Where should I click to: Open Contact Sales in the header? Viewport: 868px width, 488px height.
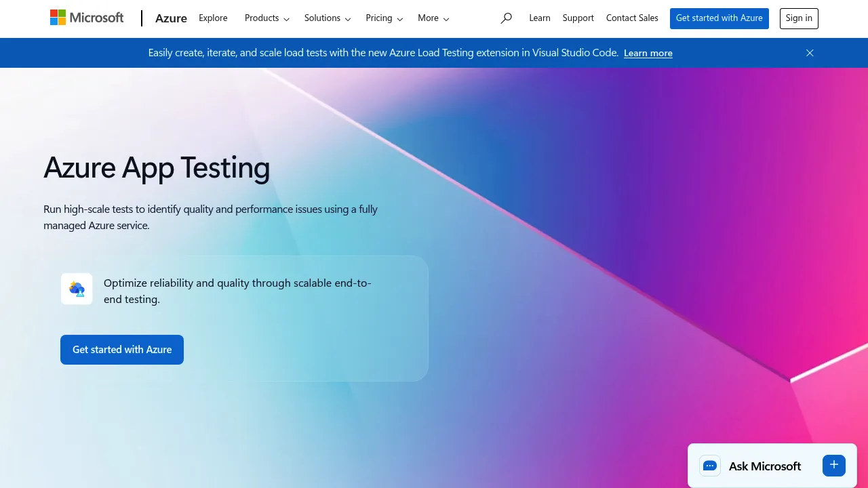tap(632, 18)
